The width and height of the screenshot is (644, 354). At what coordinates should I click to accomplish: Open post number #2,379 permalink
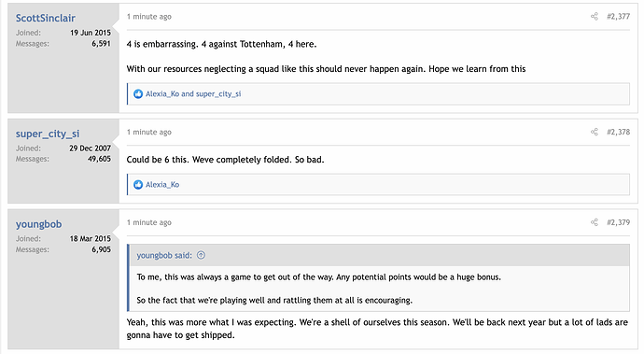coord(618,222)
